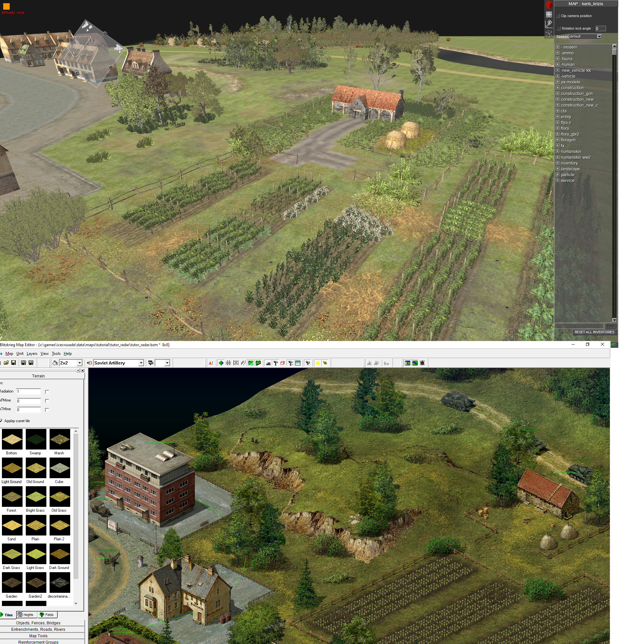This screenshot has height=644, width=644.
Task: Tick the APMine checkbox
Action: (x=47, y=401)
